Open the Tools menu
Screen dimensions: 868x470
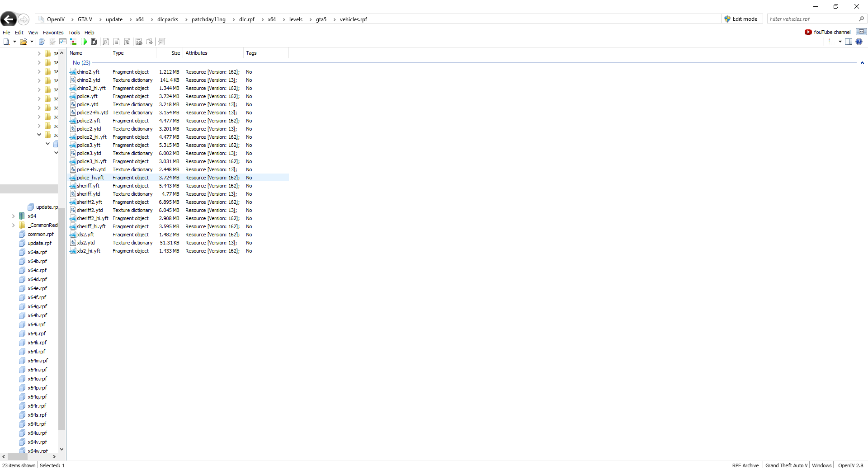74,33
